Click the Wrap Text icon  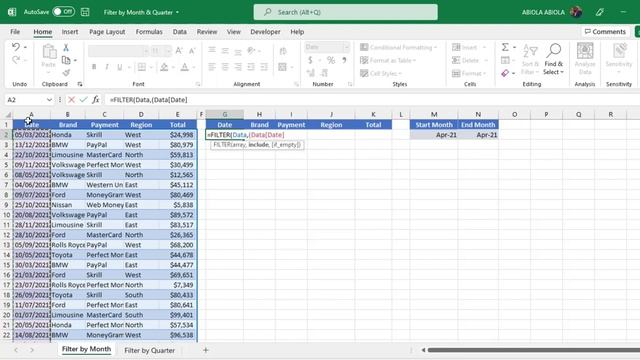point(283,51)
